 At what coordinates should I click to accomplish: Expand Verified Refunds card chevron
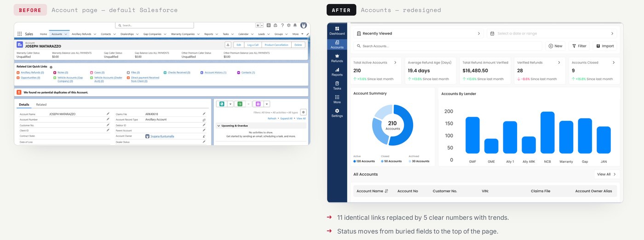click(559, 63)
